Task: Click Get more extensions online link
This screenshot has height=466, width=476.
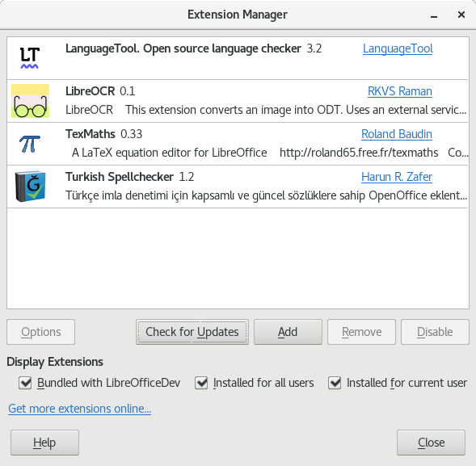Action: (79, 409)
